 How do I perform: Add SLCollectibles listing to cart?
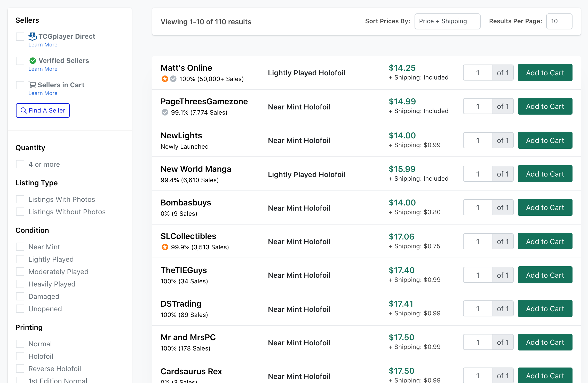[x=545, y=242]
